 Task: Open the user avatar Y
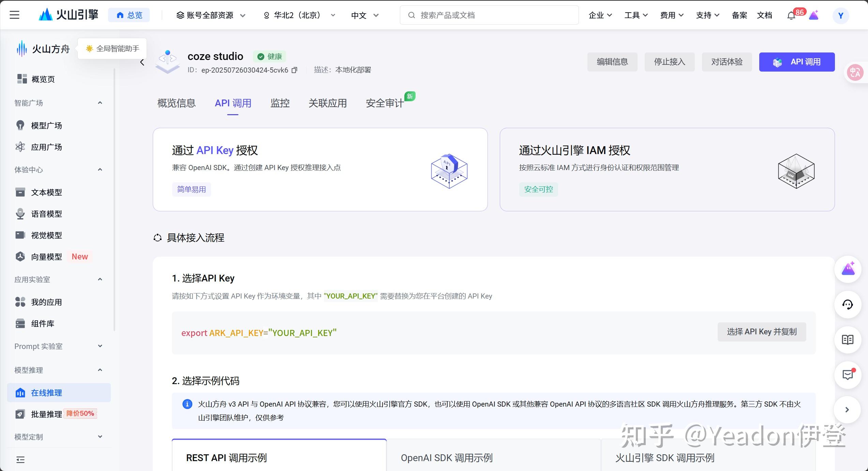[840, 16]
